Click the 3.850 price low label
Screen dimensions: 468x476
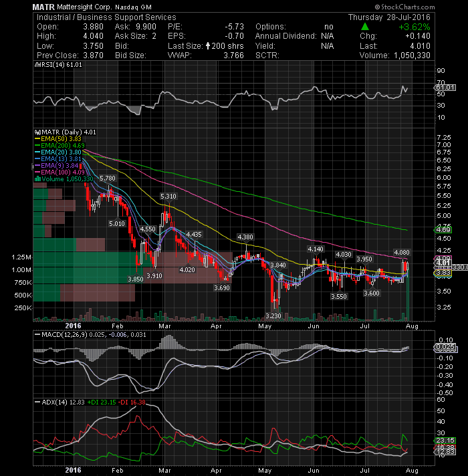(135, 279)
